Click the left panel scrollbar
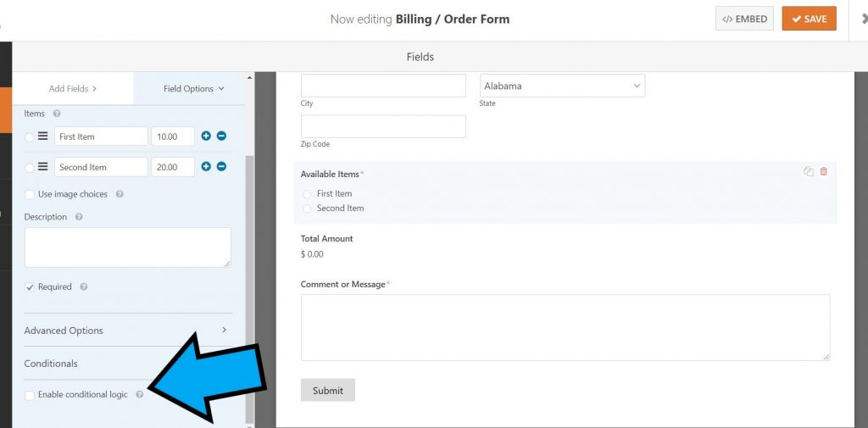Screen dimensions: 868x428 [249, 288]
